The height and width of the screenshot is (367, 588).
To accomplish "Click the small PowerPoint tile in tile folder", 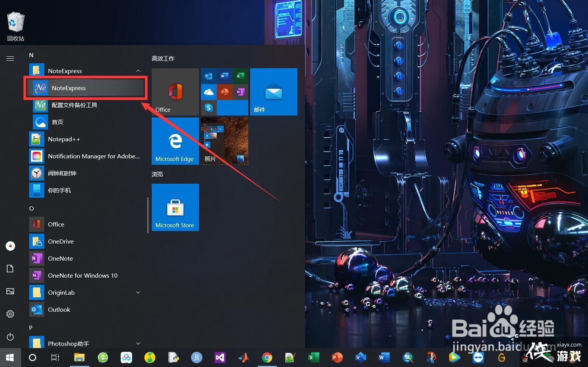I will point(224,92).
